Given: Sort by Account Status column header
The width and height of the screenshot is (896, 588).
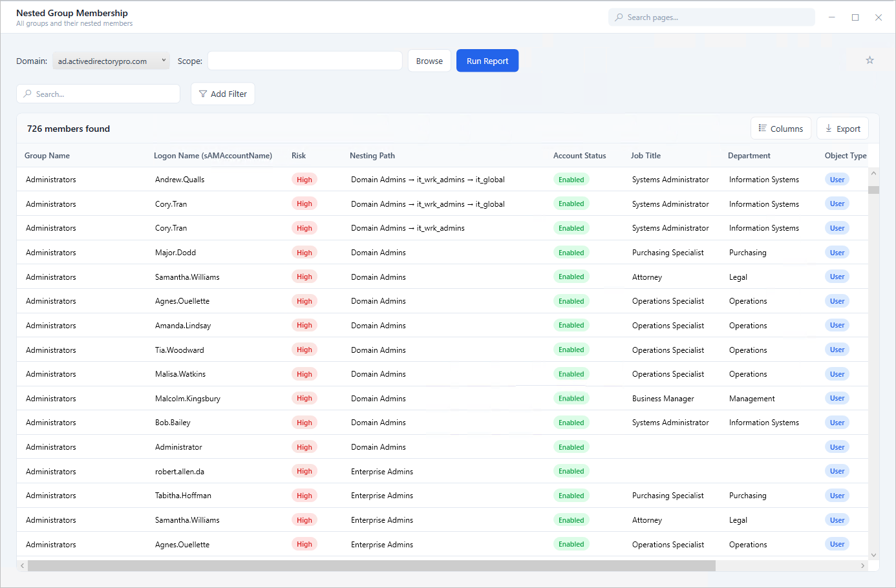Looking at the screenshot, I should (x=580, y=156).
